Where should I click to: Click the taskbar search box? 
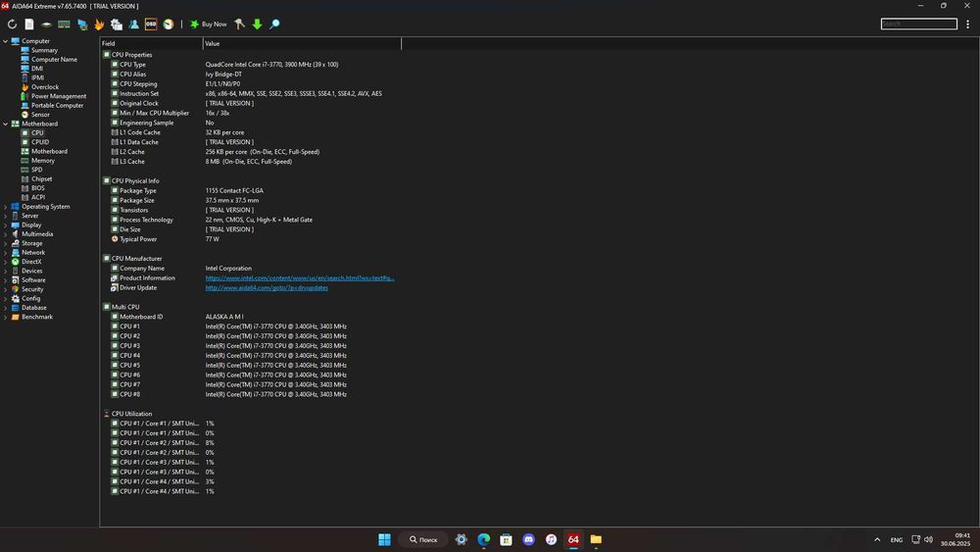tap(423, 539)
